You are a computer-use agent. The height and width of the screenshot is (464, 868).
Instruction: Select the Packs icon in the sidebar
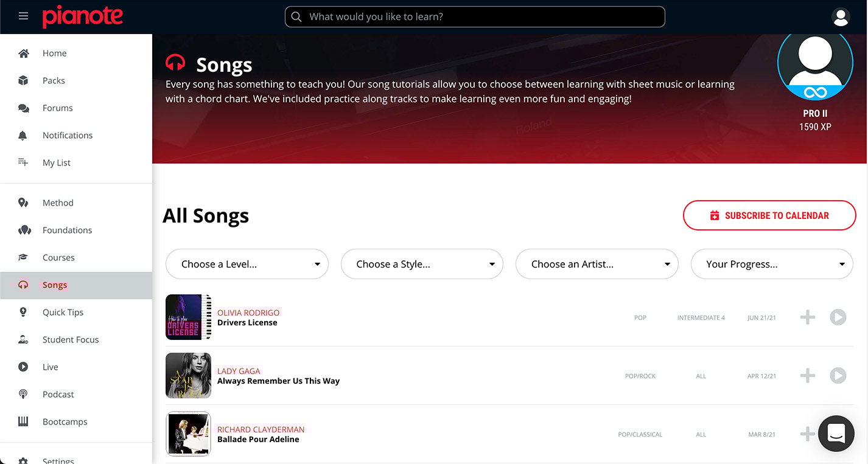[23, 80]
